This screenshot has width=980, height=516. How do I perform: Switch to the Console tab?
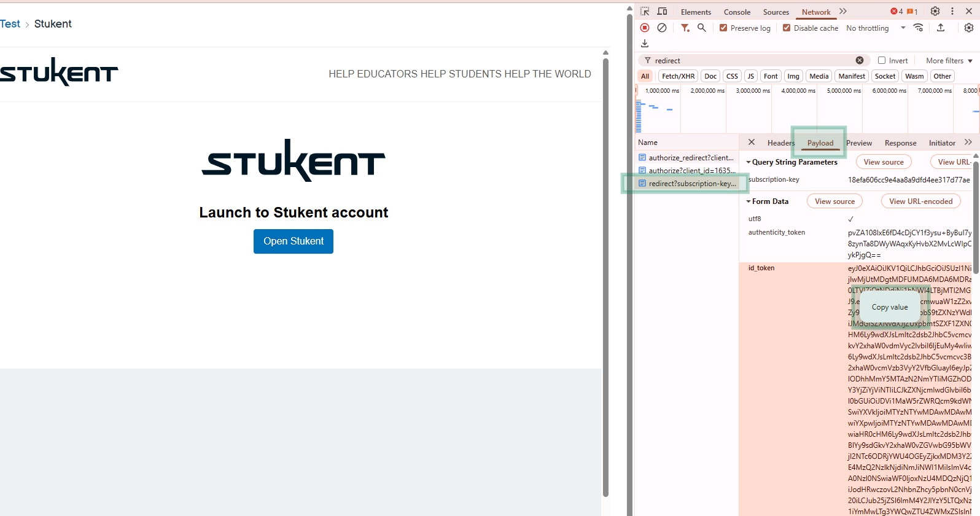(x=737, y=12)
